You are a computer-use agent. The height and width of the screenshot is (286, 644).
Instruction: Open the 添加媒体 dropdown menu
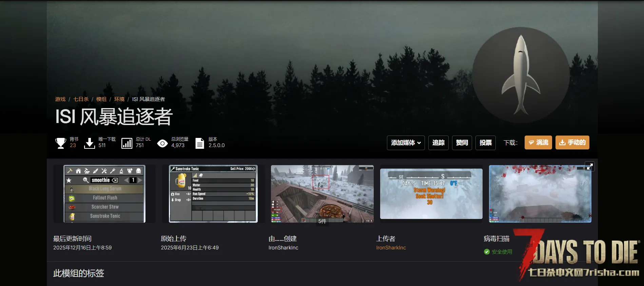(x=406, y=143)
